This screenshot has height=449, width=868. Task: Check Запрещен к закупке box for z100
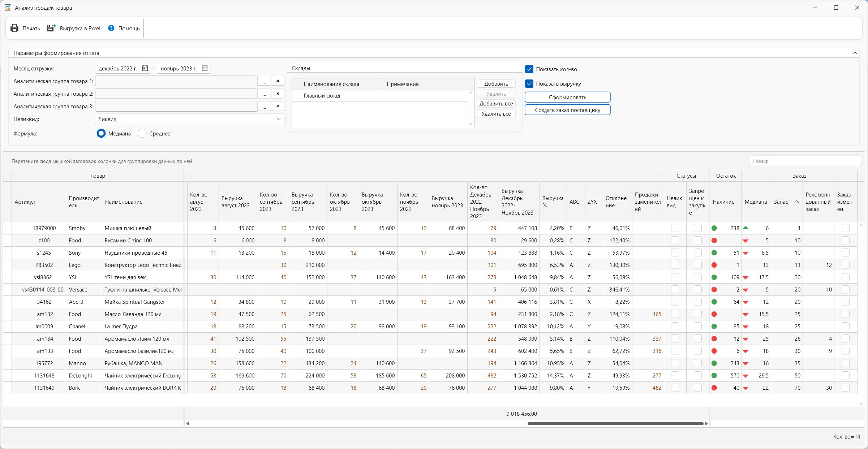point(697,241)
